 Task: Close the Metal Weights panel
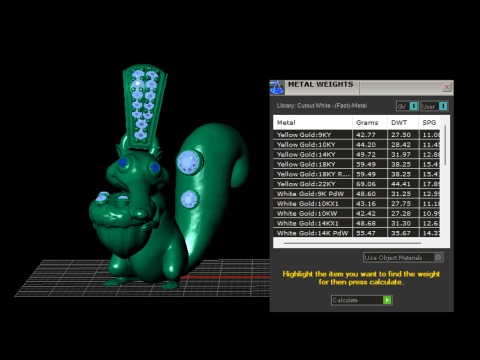click(447, 87)
